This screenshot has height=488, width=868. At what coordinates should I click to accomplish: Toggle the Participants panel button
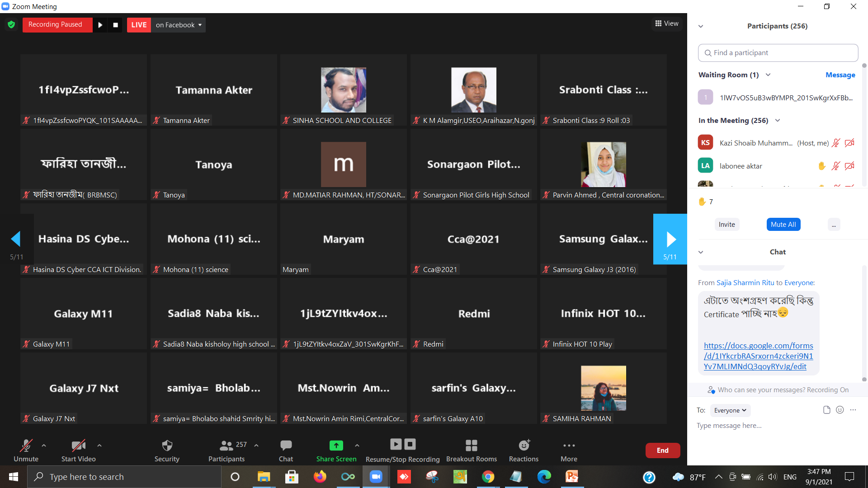click(x=226, y=450)
